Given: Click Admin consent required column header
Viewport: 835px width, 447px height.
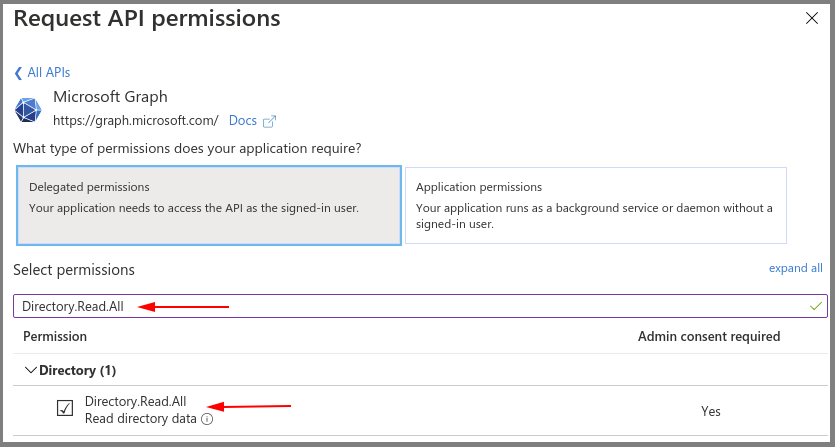Looking at the screenshot, I should pos(708,336).
